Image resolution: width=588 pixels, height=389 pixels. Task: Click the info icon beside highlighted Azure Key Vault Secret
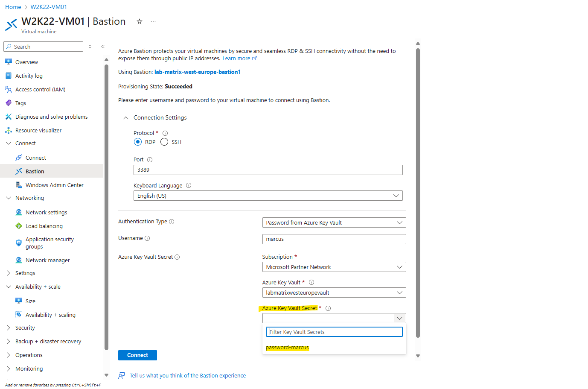point(328,308)
